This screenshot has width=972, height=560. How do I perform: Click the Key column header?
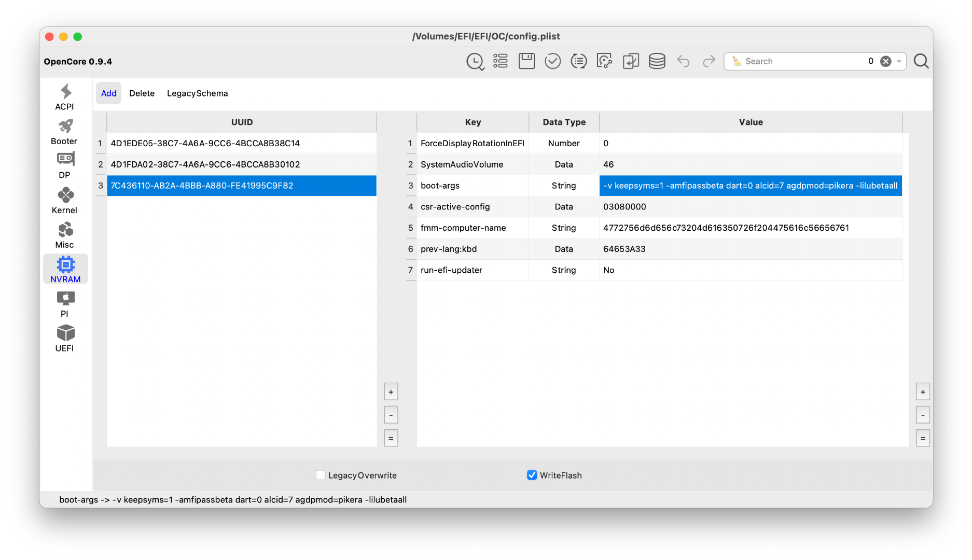(473, 122)
